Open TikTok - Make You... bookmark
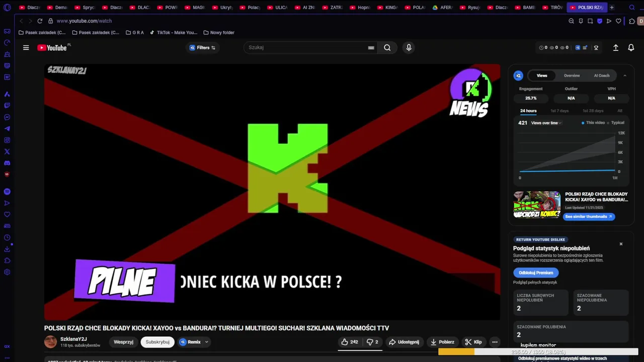The height and width of the screenshot is (362, 644). pos(174,33)
